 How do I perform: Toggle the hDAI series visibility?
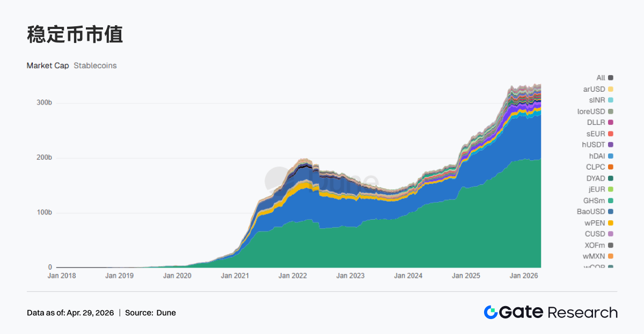(x=597, y=156)
